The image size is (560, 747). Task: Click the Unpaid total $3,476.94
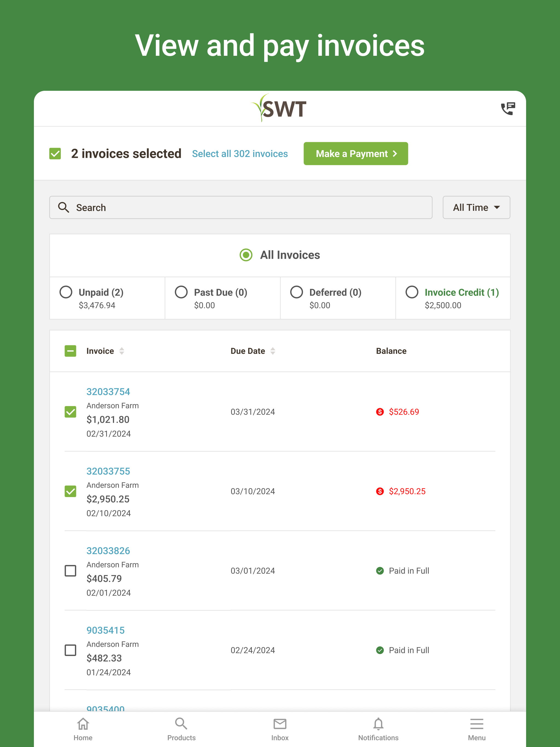[97, 305]
